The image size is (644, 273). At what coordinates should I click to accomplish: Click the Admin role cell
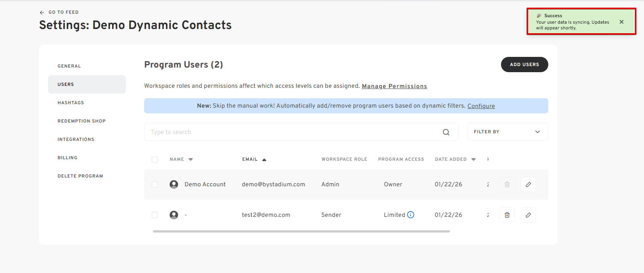tap(330, 184)
